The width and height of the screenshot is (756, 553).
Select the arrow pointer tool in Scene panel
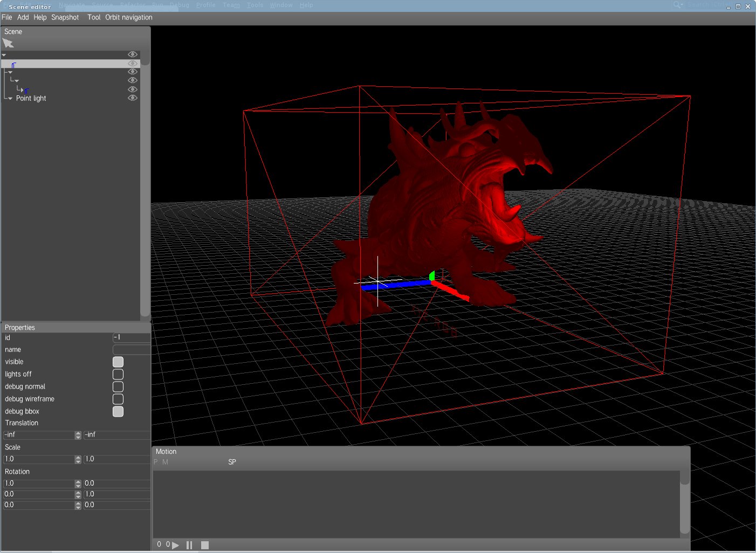tap(8, 43)
